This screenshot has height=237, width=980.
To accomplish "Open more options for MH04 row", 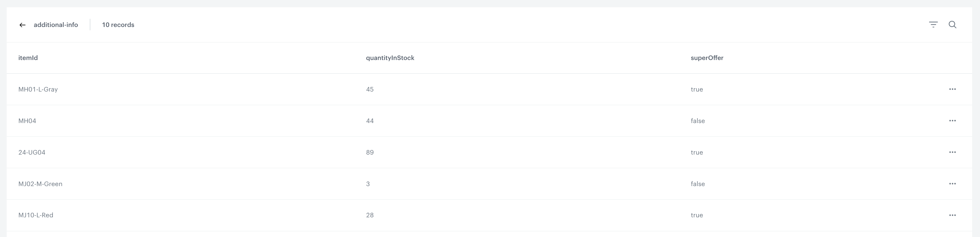I will [952, 121].
